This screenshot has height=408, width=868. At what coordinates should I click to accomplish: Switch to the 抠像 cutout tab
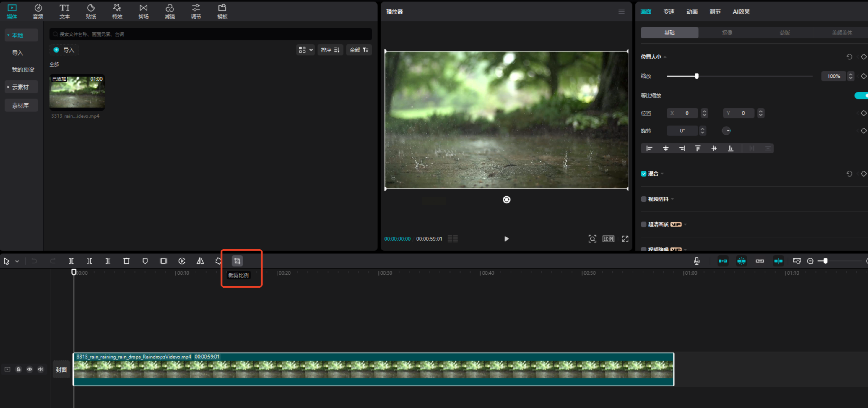coord(727,33)
